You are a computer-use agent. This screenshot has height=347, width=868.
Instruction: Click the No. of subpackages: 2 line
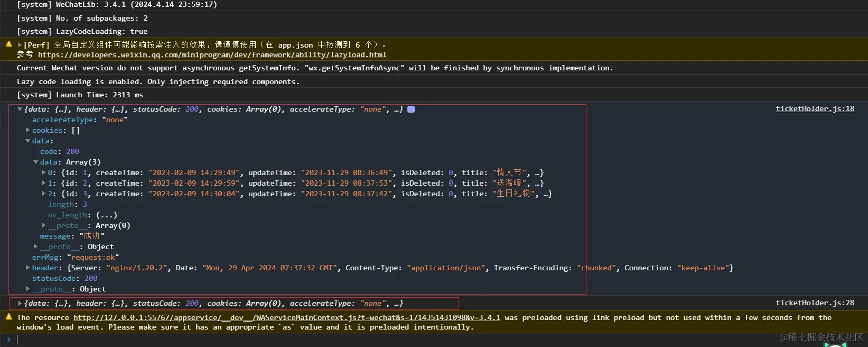tap(82, 18)
